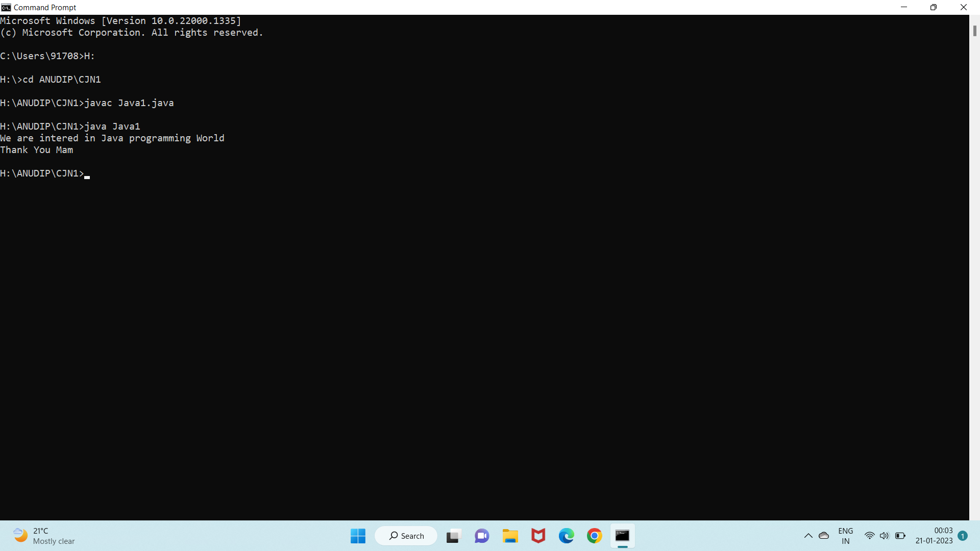This screenshot has width=980, height=551.
Task: Launch the Chat app from taskbar
Action: (482, 536)
